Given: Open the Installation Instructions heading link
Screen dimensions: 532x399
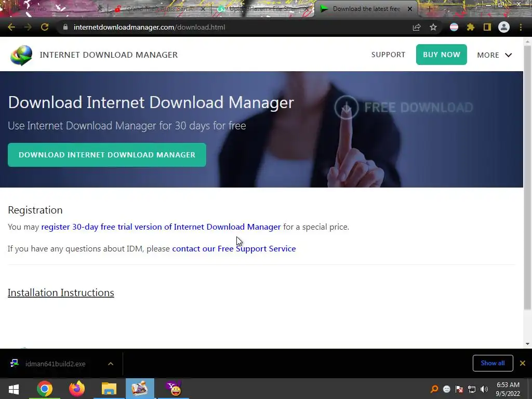Looking at the screenshot, I should [x=61, y=292].
